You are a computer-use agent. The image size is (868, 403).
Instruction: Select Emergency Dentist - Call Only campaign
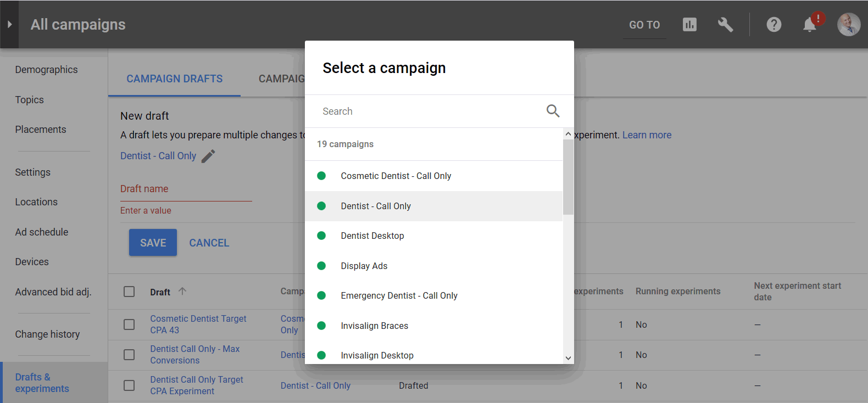coord(399,296)
